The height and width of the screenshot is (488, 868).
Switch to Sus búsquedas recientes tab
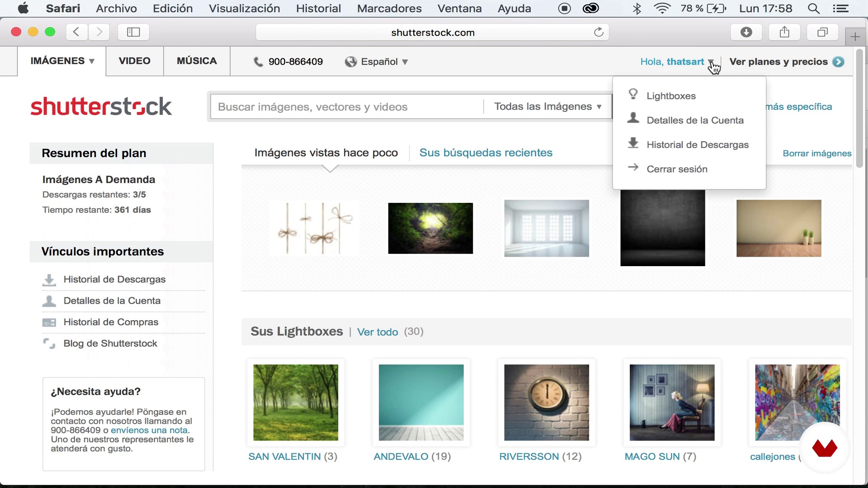pyautogui.click(x=486, y=153)
